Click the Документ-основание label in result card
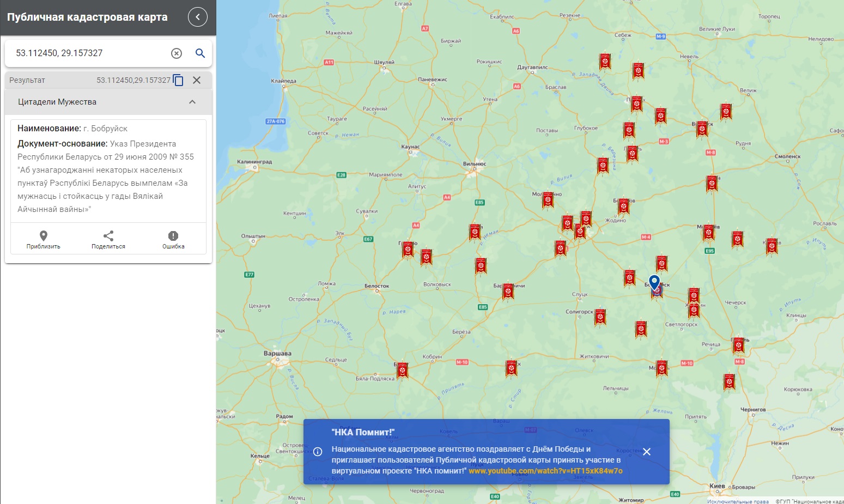This screenshot has height=504, width=844. coord(63,144)
